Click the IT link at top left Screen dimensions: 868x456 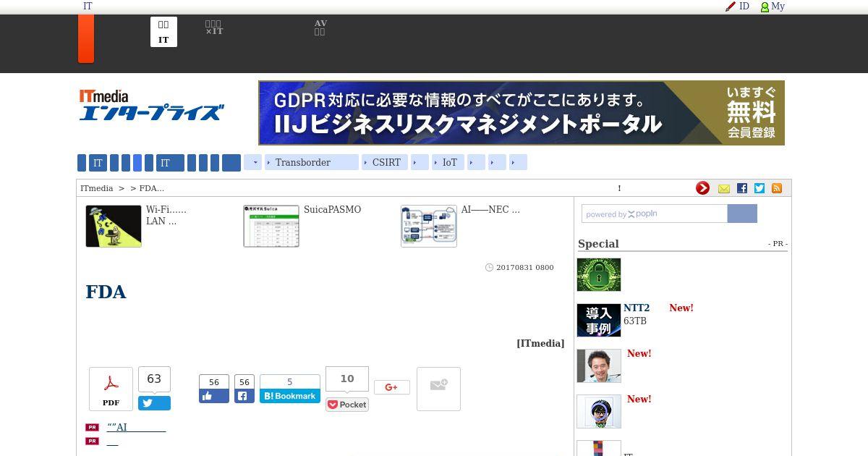pyautogui.click(x=88, y=6)
